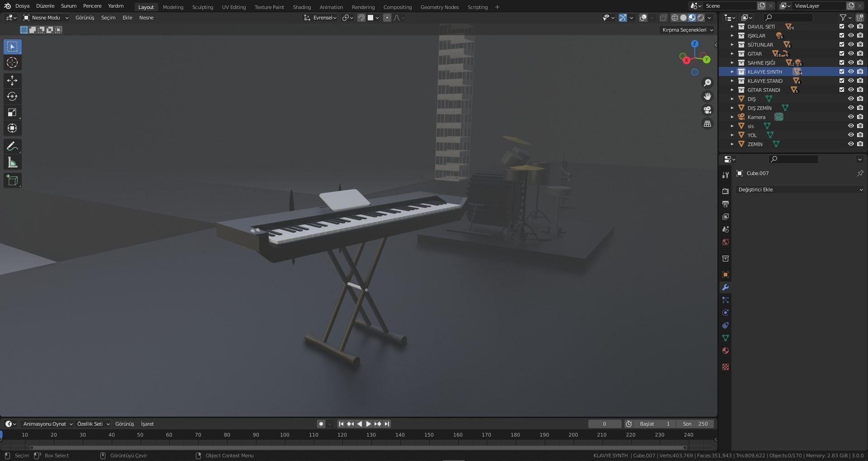868x461 pixels.
Task: Open the Modifier properties wrench tab
Action: (x=726, y=287)
